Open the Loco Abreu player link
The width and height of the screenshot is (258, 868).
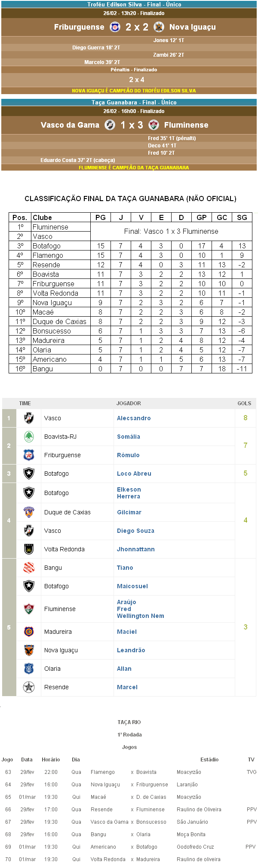(134, 474)
